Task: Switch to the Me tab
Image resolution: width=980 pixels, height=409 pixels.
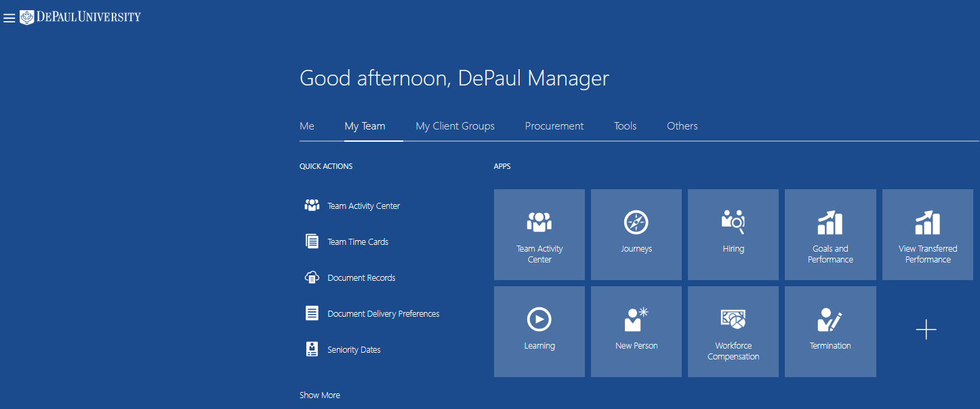Action: (307, 126)
